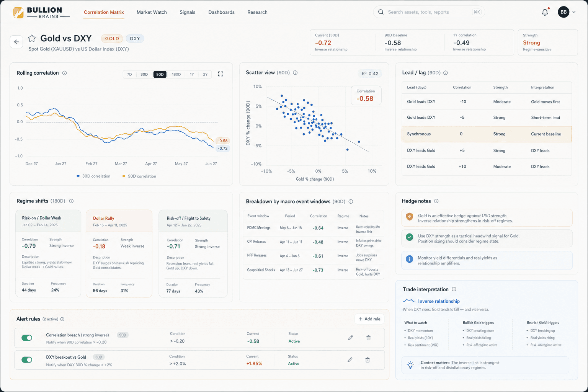Viewport: 588px width, 392px height.
Task: Select the 30D range
Action: coord(144,74)
